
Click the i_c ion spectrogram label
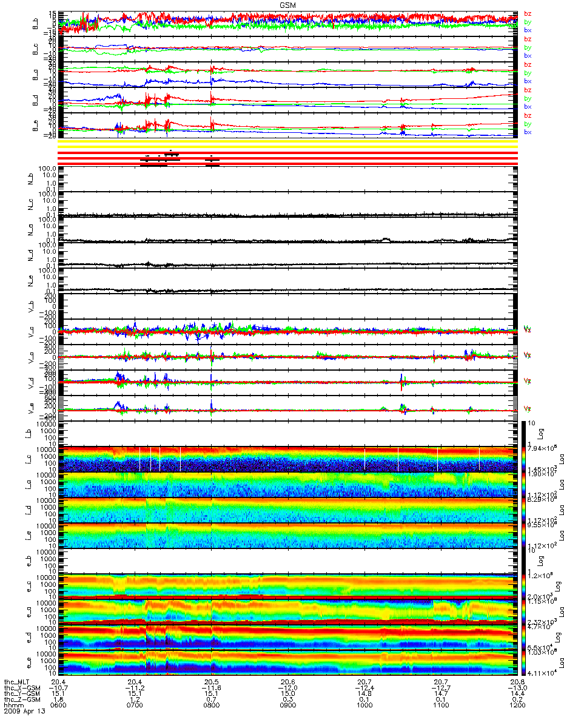click(27, 460)
